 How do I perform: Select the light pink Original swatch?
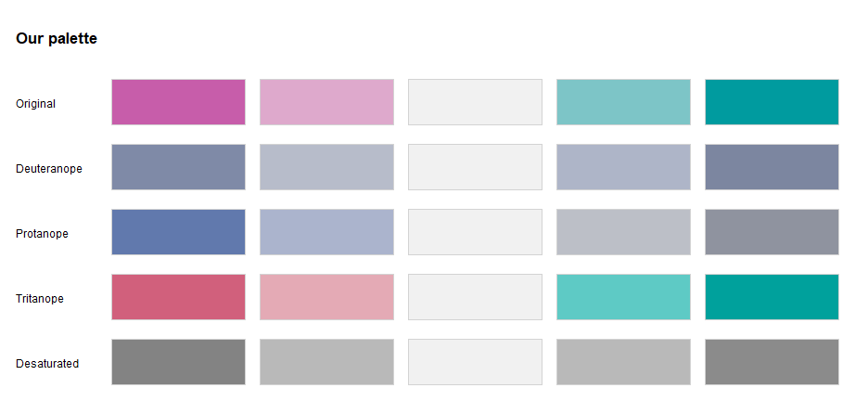(326, 102)
